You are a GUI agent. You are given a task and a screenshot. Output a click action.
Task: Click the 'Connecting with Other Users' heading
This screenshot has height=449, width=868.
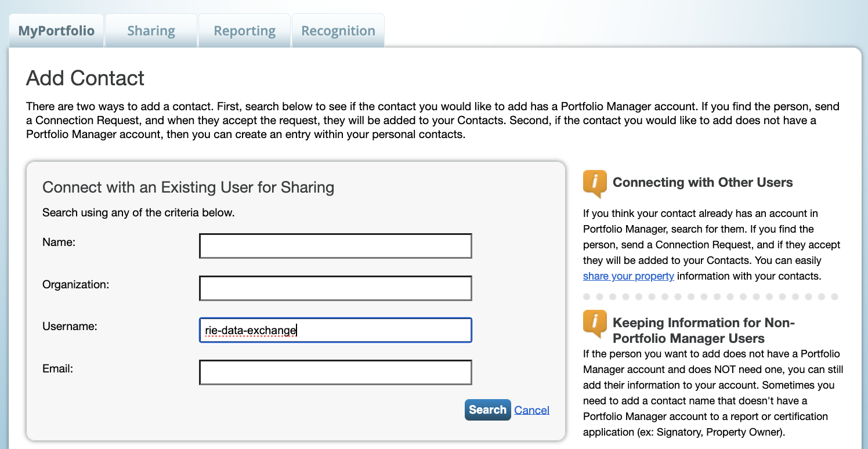pyautogui.click(x=703, y=182)
